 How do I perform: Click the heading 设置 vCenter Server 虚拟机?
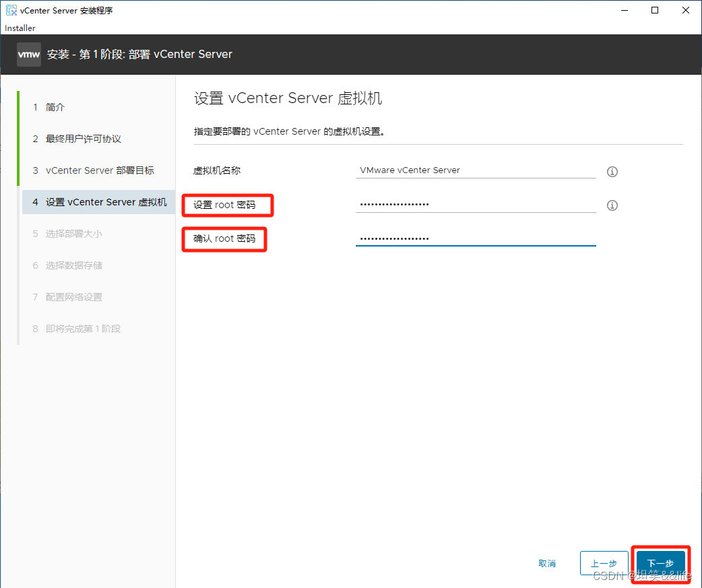[288, 98]
